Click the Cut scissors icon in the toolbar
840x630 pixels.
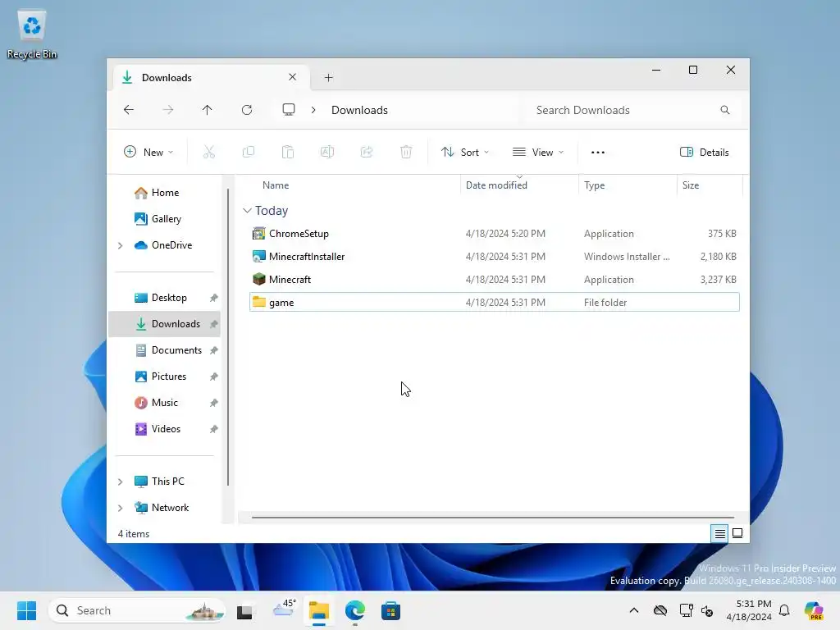point(209,152)
